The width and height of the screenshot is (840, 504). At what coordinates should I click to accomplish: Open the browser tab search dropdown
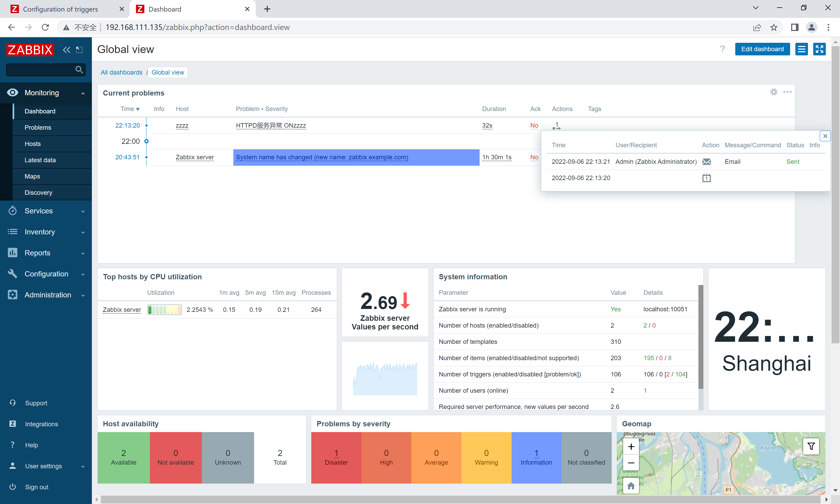755,8
